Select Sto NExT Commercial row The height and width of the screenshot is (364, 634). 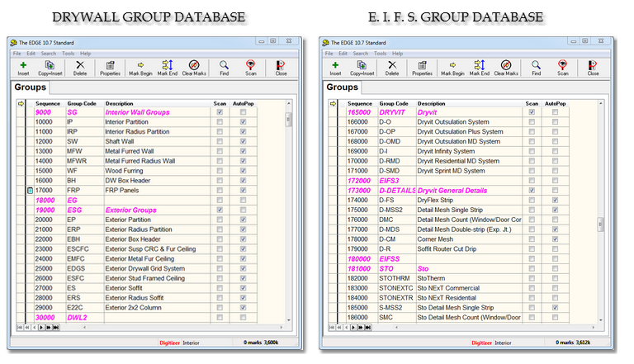click(449, 288)
